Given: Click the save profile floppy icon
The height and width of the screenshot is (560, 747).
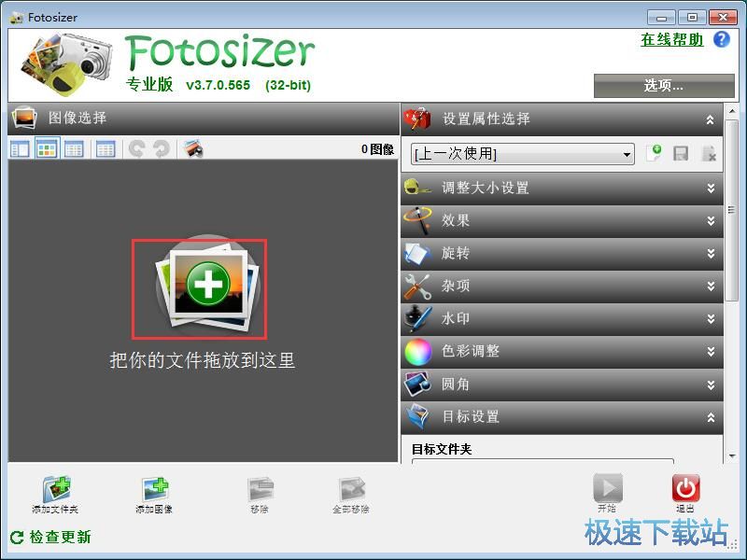Looking at the screenshot, I should (681, 154).
